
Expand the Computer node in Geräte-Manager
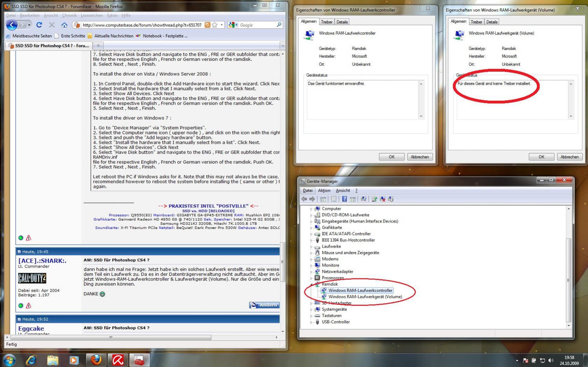coord(311,209)
